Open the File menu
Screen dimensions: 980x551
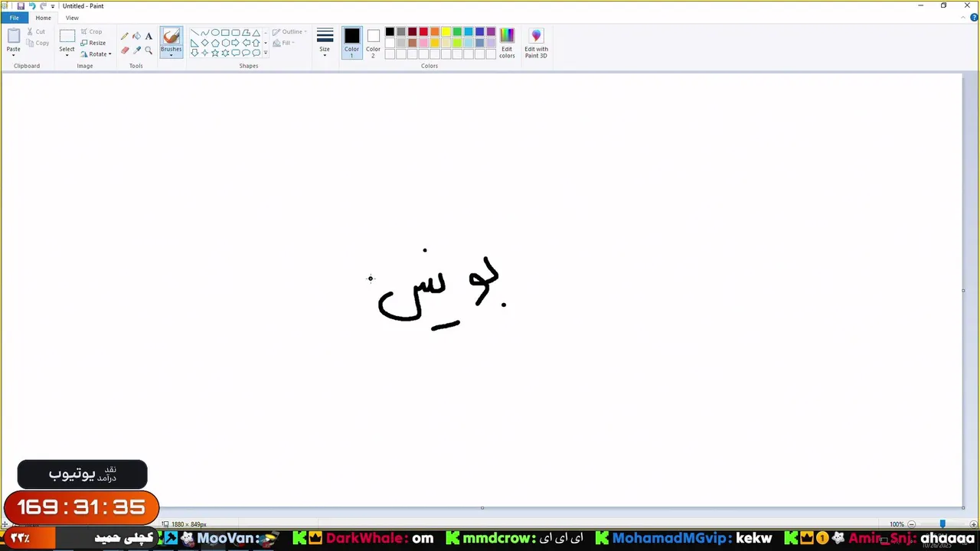14,18
